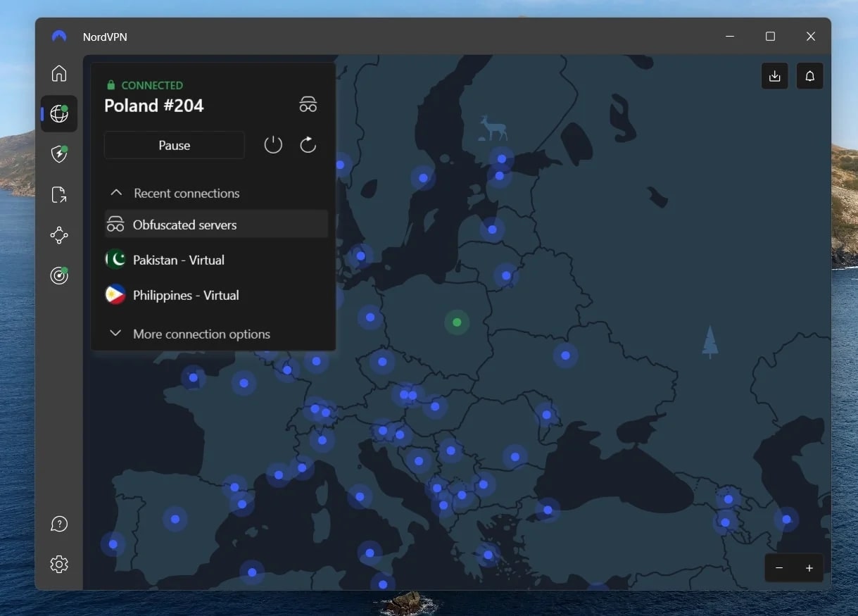Click the obfuscated servers icon beside Poland #204

(x=308, y=103)
